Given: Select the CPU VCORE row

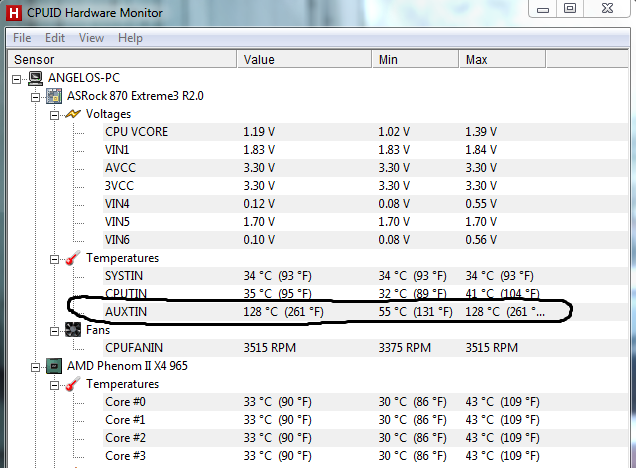Looking at the screenshot, I should [365, 132].
